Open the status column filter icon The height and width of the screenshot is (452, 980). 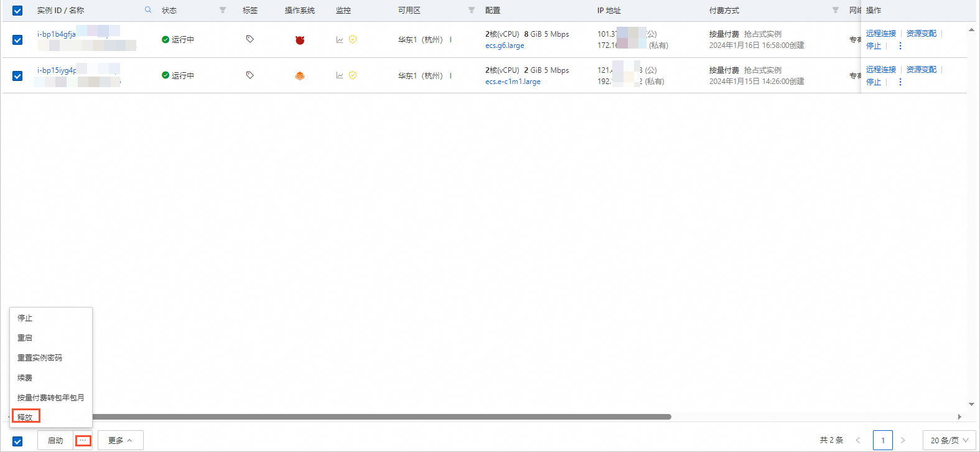pos(223,10)
